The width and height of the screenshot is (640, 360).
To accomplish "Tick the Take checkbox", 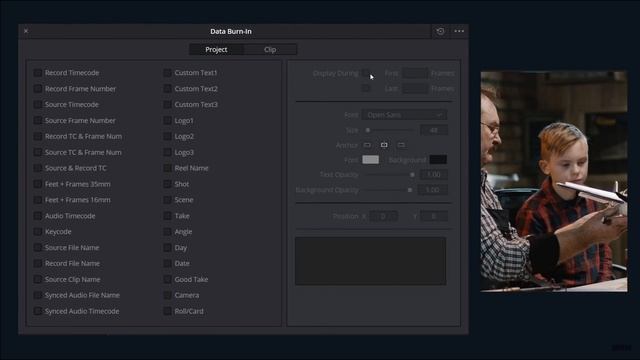I will [167, 216].
